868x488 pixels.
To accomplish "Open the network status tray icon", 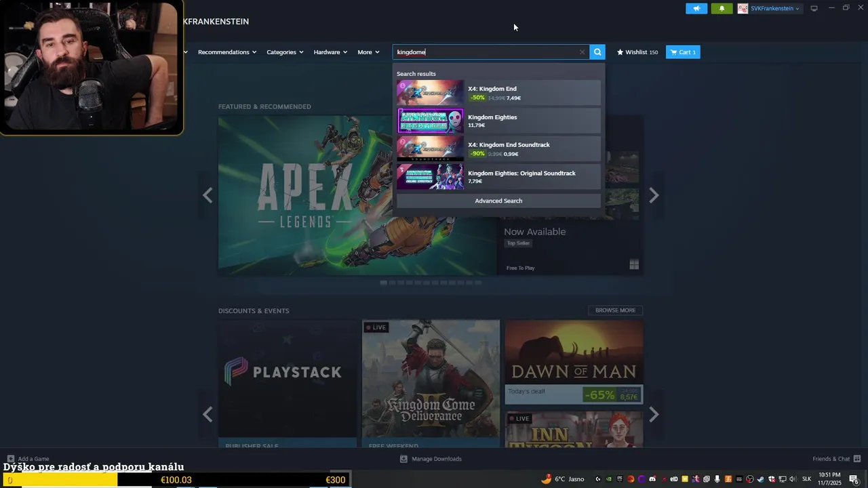I will pyautogui.click(x=783, y=479).
